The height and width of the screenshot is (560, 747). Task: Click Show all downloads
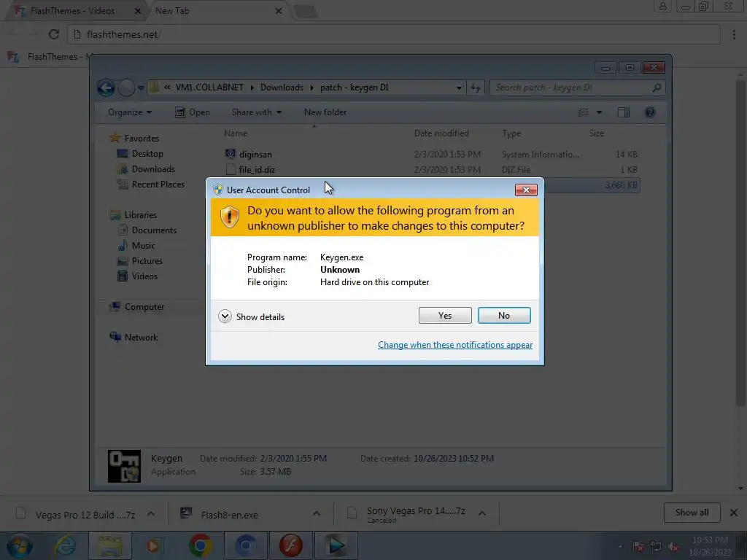tap(692, 513)
